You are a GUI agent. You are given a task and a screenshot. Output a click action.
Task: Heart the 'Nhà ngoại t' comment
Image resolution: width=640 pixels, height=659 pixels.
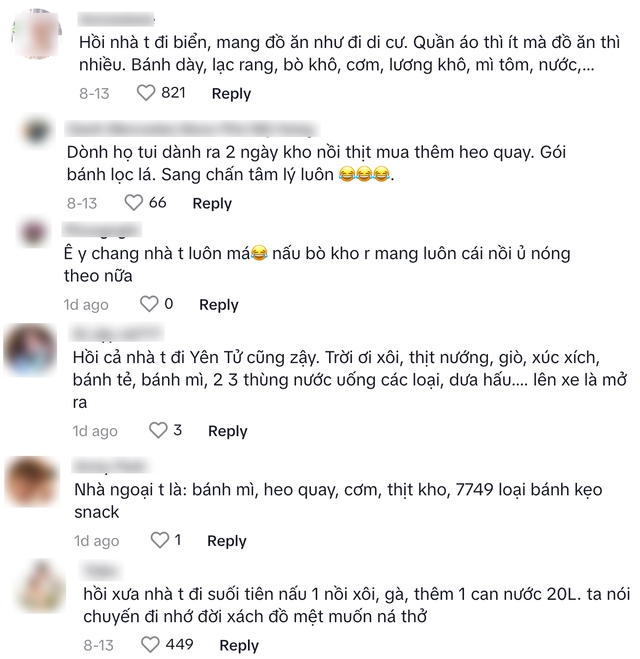click(x=160, y=540)
